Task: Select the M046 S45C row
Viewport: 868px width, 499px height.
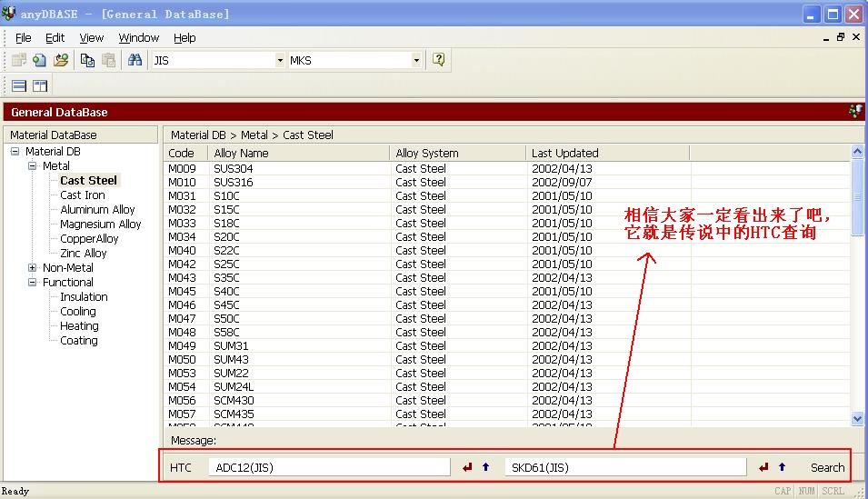Action: [x=507, y=305]
